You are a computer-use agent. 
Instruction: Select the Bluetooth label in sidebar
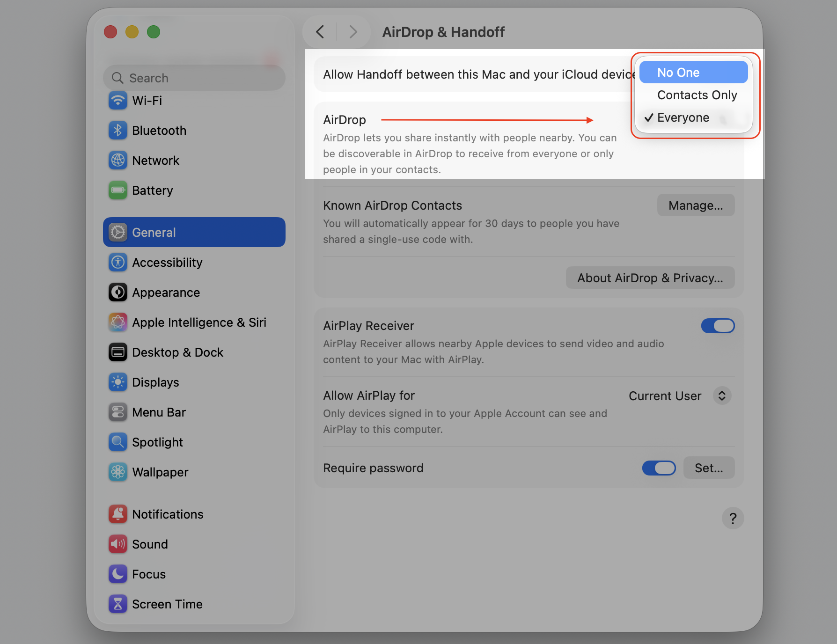159,131
